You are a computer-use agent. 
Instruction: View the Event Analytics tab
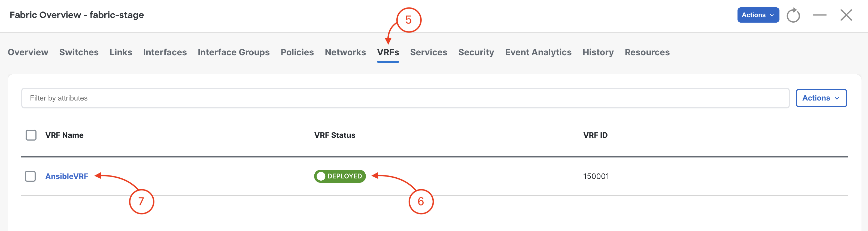[538, 52]
